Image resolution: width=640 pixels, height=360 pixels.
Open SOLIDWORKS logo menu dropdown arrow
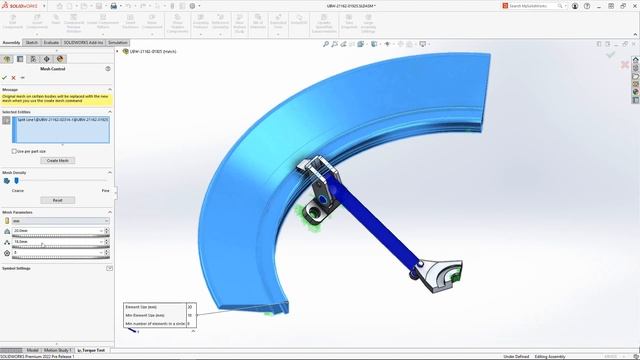point(44,6)
